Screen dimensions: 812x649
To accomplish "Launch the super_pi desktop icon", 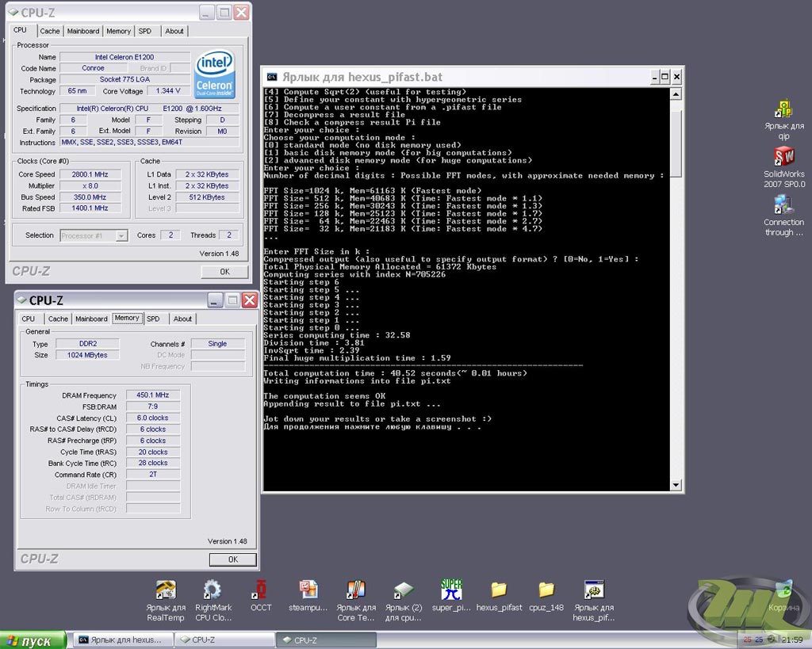I will (x=451, y=590).
